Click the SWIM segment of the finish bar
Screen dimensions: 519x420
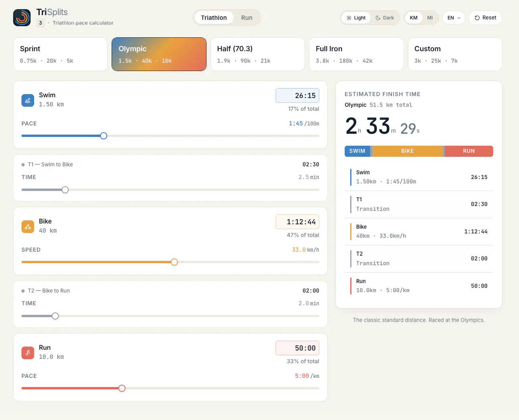coord(357,151)
